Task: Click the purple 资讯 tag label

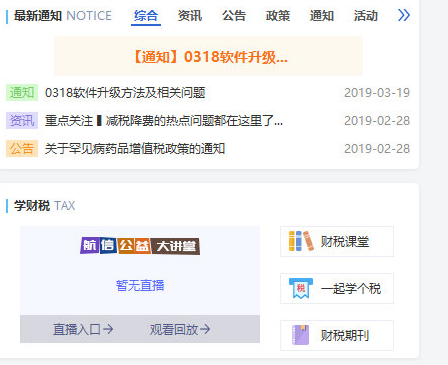Action: point(22,121)
